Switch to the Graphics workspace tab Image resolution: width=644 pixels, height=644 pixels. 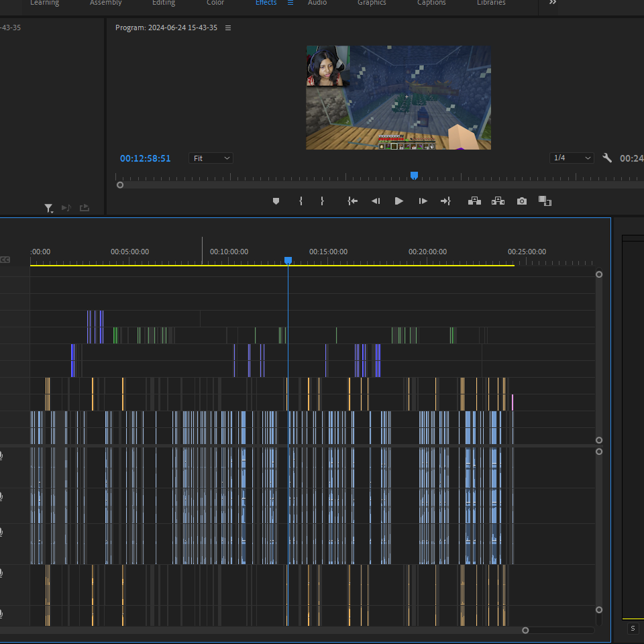[x=372, y=3]
